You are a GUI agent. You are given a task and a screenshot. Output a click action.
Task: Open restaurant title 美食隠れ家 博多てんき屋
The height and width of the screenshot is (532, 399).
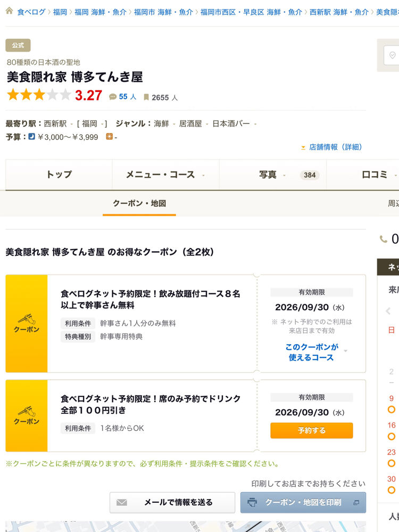tap(74, 77)
